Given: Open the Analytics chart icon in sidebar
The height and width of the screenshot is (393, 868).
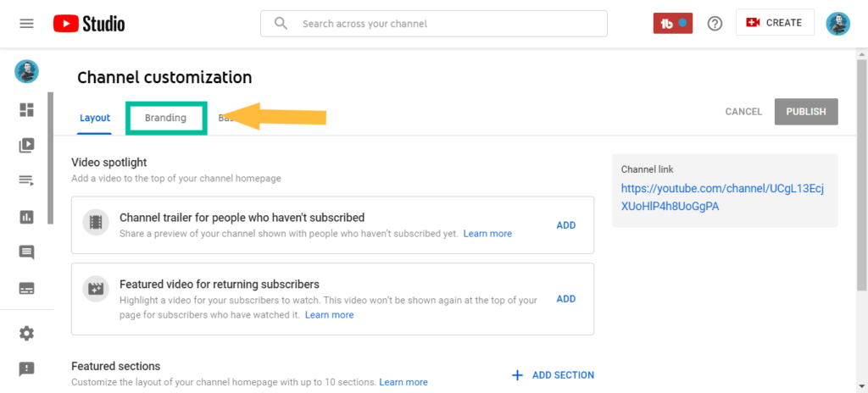Looking at the screenshot, I should [26, 217].
